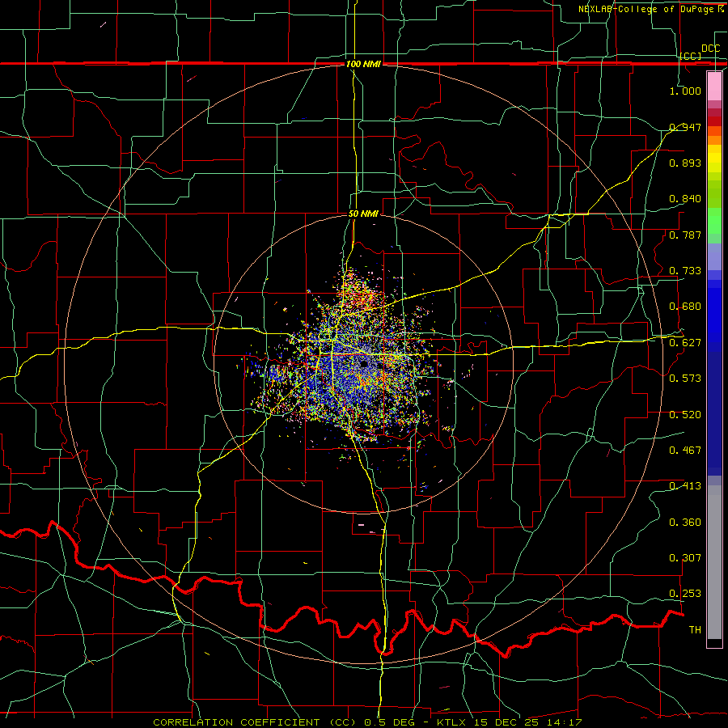Click the 0.520 color scale label
Image resolution: width=728 pixels, height=728 pixels.
(685, 415)
